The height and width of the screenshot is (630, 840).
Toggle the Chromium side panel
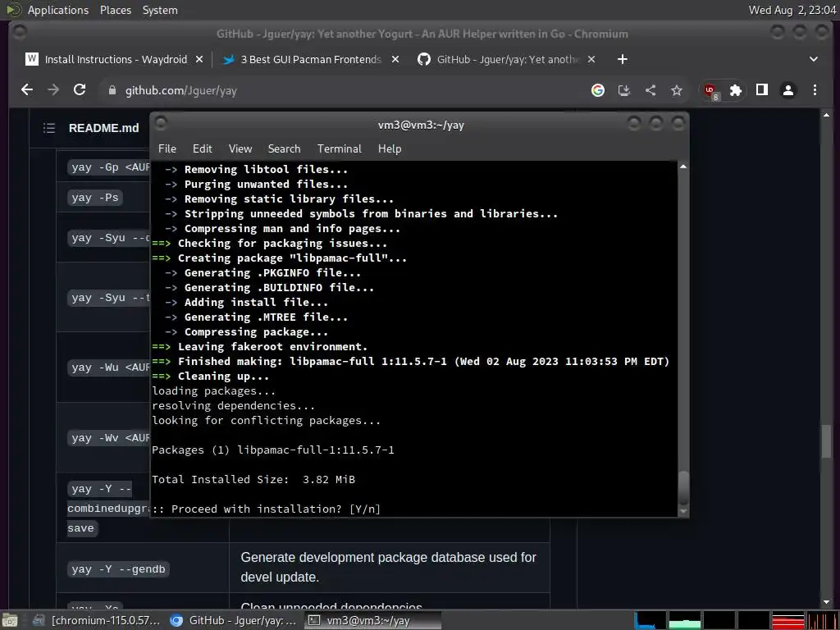(762, 90)
